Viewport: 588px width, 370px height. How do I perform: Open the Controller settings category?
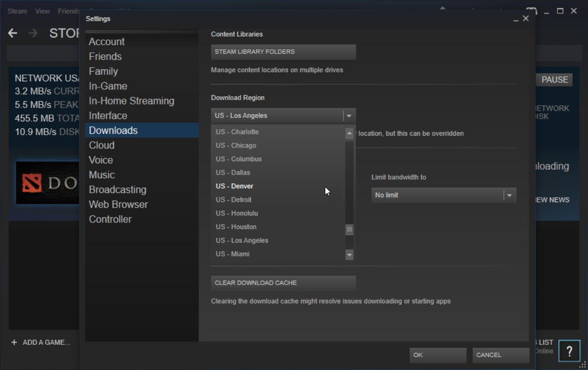coord(142,220)
